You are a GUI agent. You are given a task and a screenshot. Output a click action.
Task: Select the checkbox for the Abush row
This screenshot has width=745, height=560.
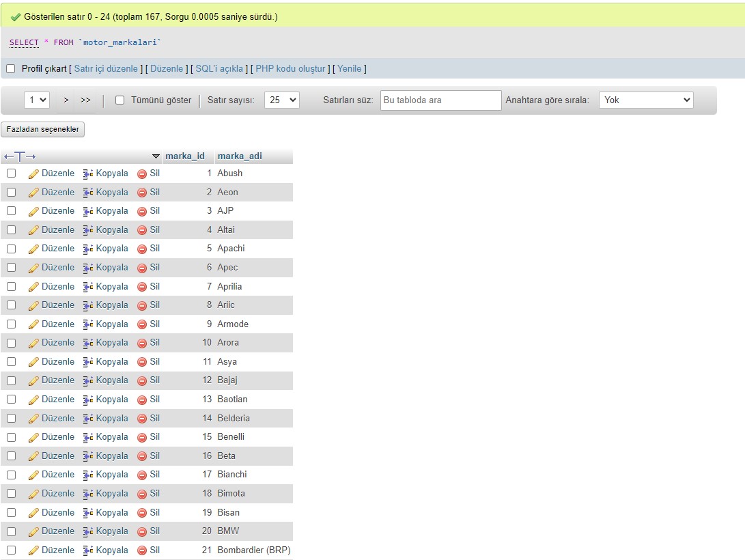click(x=11, y=173)
